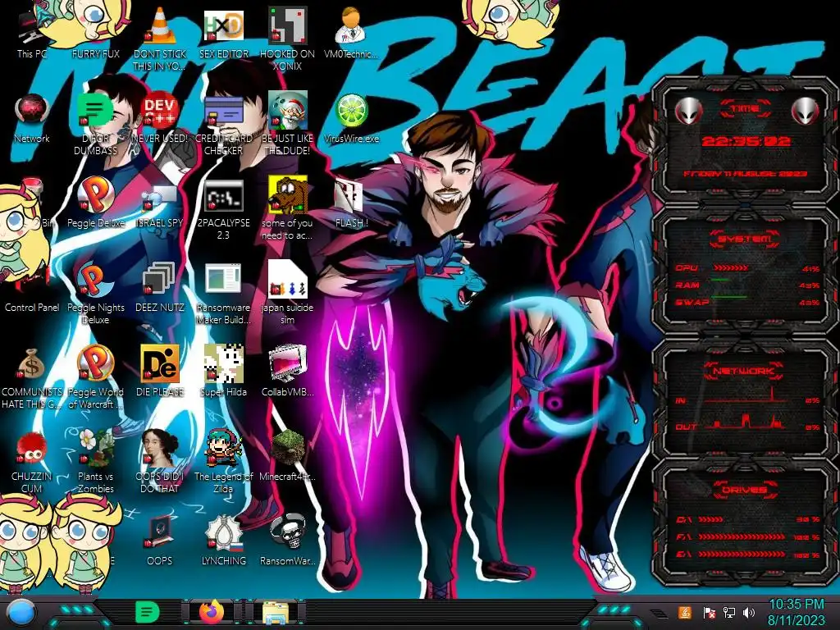
Task: Click the right alien head widget icon
Action: [x=806, y=112]
